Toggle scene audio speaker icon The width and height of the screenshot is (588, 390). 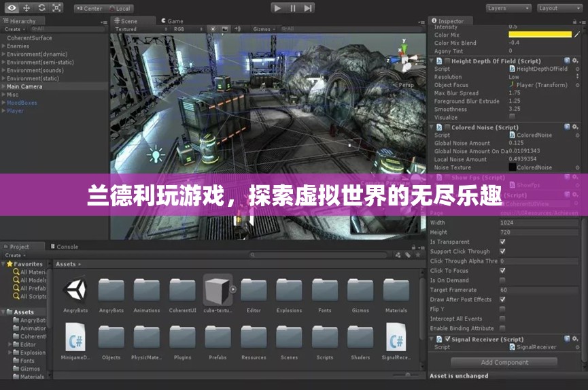(237, 29)
